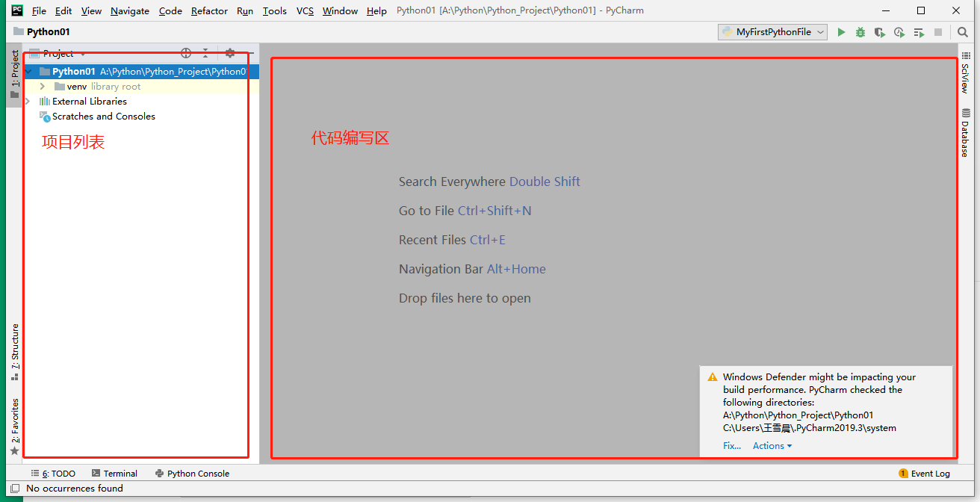Screen dimensions: 980x502
Task: Open Search Everywhere magnifier icon
Action: 963,32
